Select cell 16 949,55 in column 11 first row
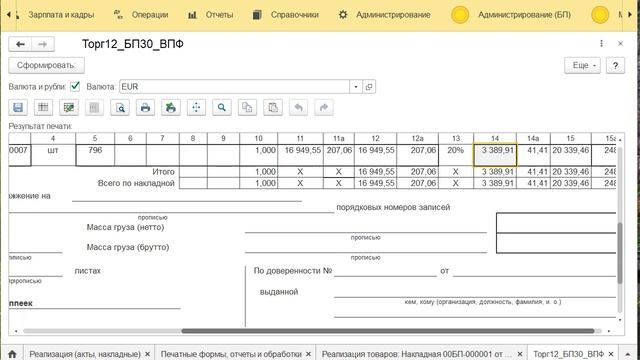 coord(300,155)
